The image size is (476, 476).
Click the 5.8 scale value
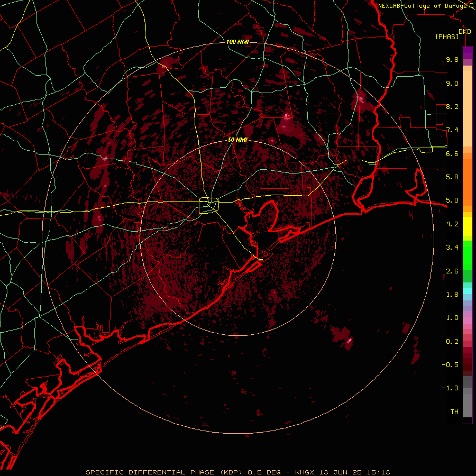pos(452,177)
